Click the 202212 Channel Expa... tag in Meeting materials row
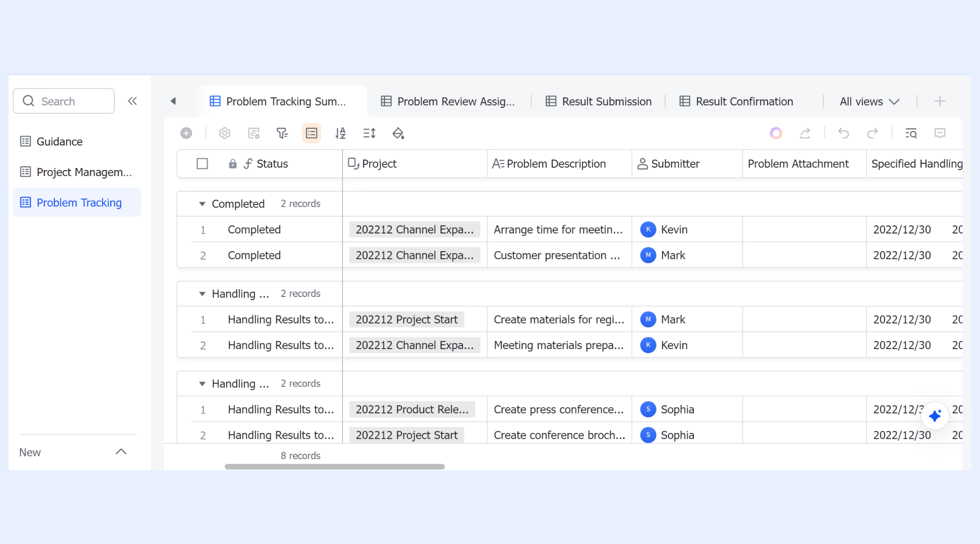The image size is (980, 544). click(x=415, y=345)
